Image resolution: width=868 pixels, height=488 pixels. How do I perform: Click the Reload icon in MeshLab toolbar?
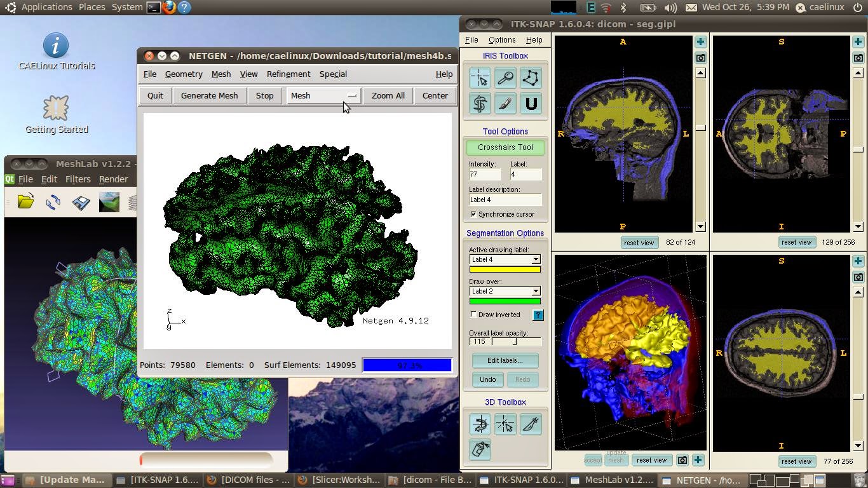point(53,202)
